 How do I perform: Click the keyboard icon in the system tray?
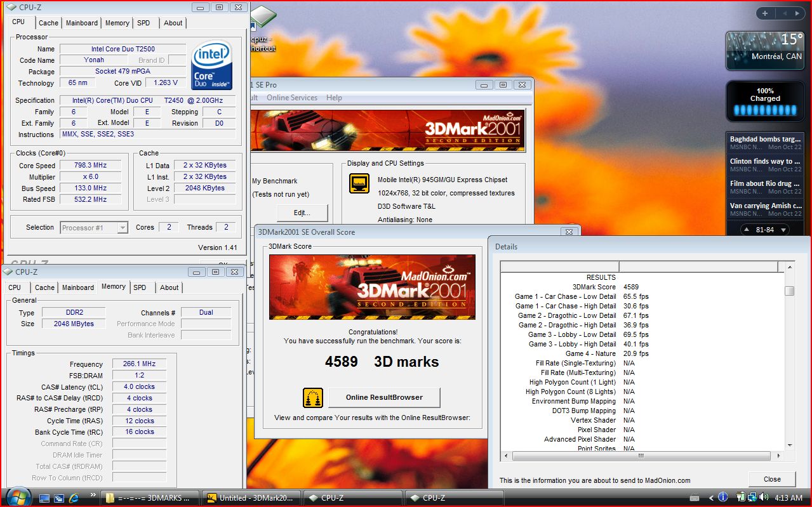tap(695, 498)
